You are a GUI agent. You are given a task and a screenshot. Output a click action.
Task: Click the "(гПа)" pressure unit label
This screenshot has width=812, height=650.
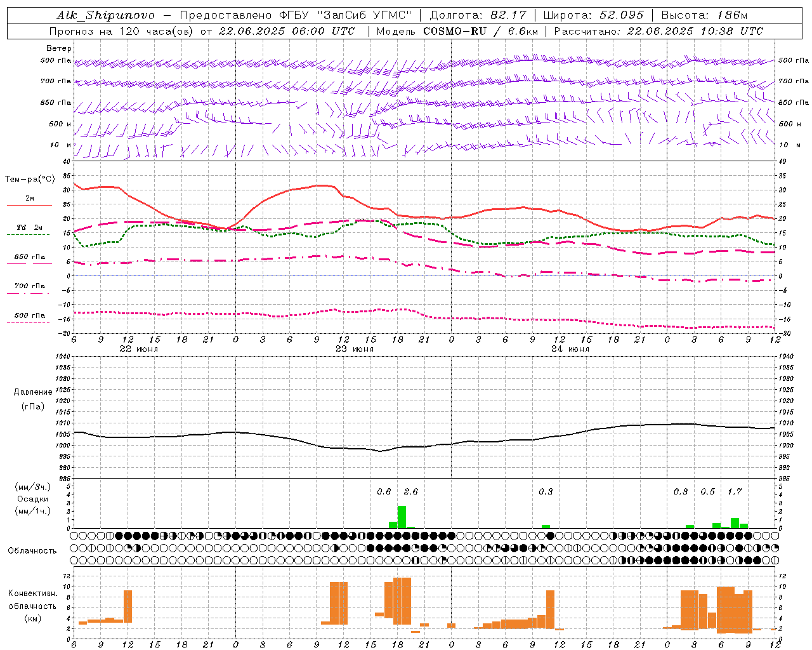click(33, 406)
